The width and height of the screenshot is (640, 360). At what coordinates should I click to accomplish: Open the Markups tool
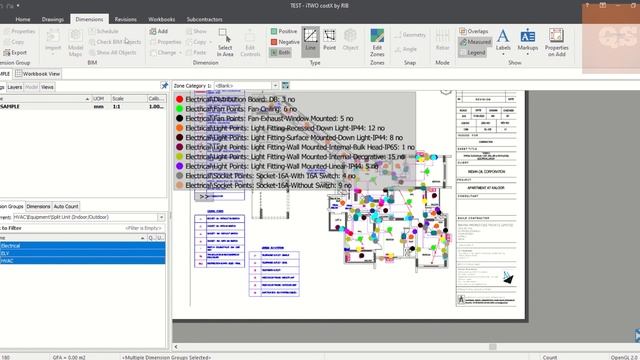(527, 40)
